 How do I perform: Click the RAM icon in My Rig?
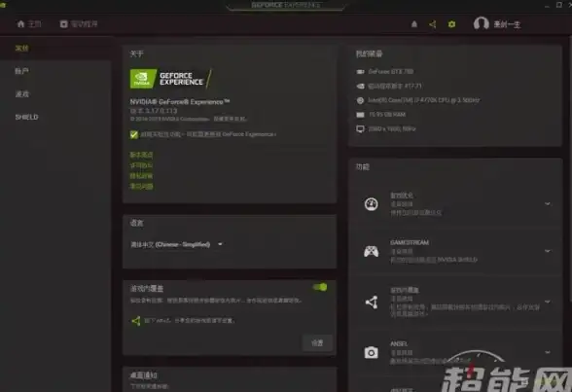pos(360,115)
